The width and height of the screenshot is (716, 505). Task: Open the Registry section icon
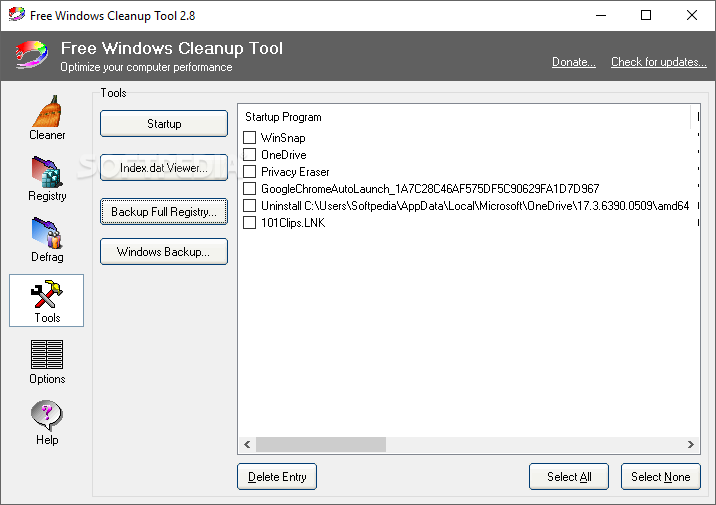click(x=47, y=172)
